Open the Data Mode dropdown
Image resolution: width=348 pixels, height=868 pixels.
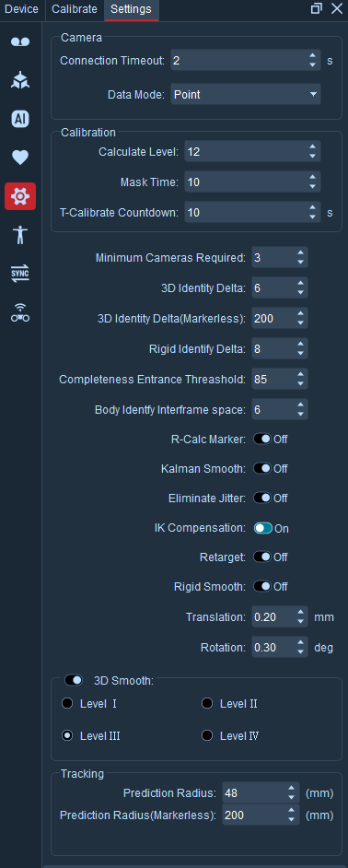coord(246,95)
